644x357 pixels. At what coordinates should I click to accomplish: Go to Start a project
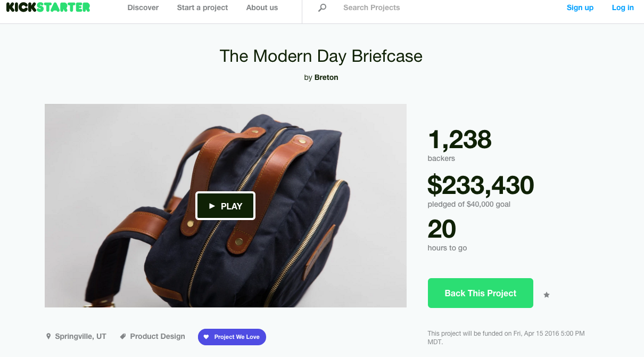(202, 7)
